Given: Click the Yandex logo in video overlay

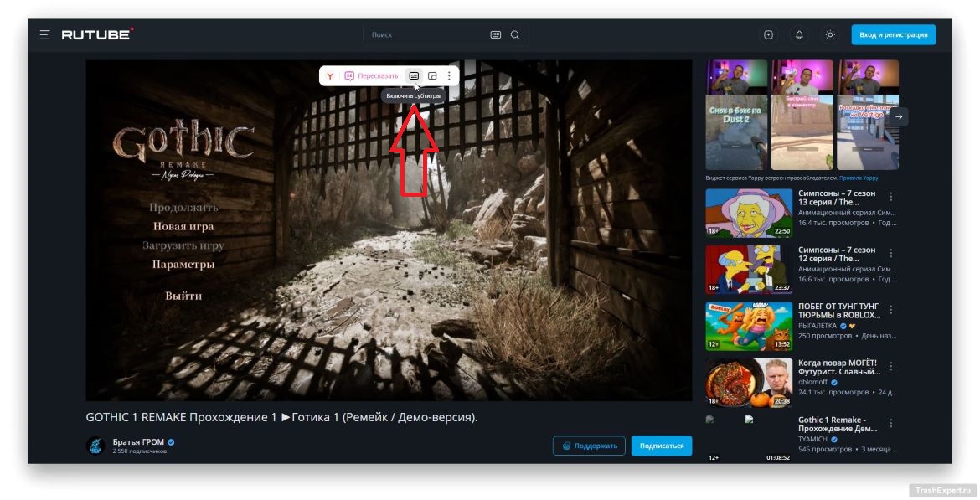Looking at the screenshot, I should pyautogui.click(x=330, y=76).
